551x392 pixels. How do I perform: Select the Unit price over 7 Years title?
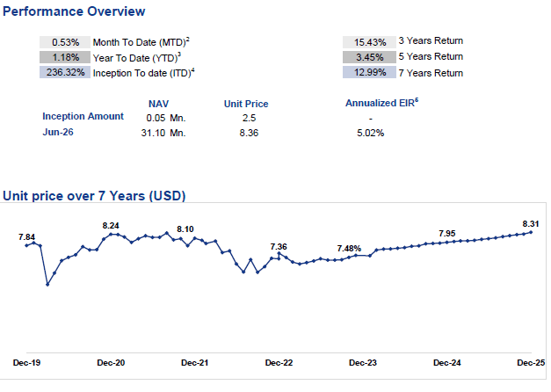tap(94, 196)
